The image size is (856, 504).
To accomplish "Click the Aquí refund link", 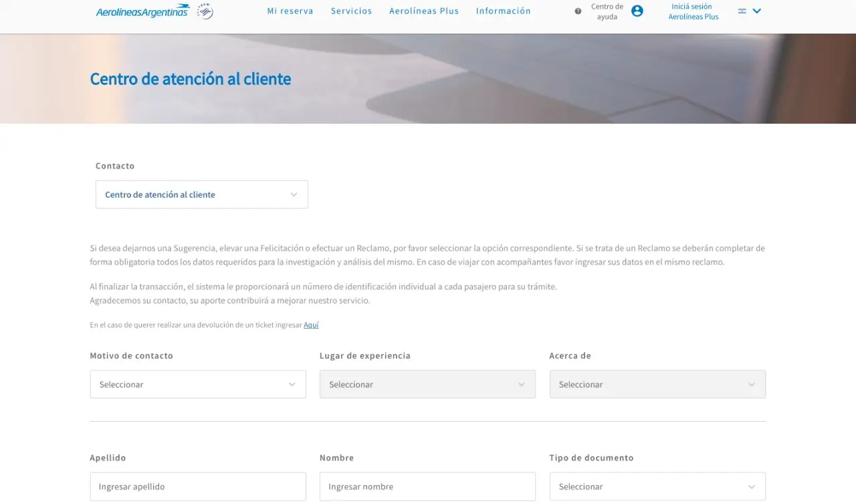I will pos(311,325).
